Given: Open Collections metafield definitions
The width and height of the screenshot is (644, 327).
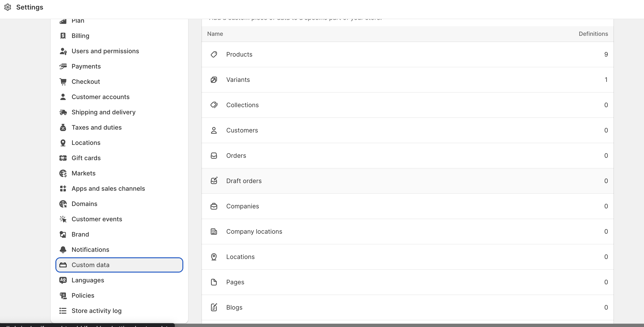Looking at the screenshot, I should click(x=242, y=105).
